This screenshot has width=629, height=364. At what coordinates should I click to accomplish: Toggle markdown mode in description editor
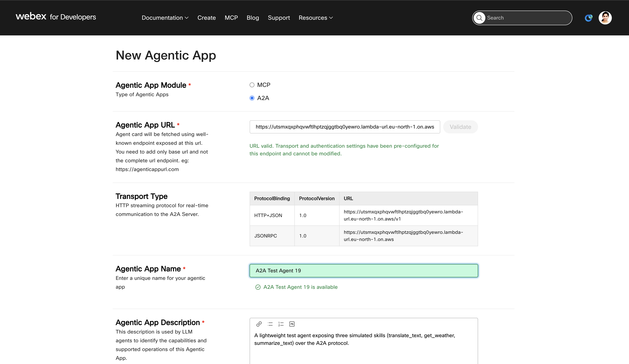coord(292,324)
